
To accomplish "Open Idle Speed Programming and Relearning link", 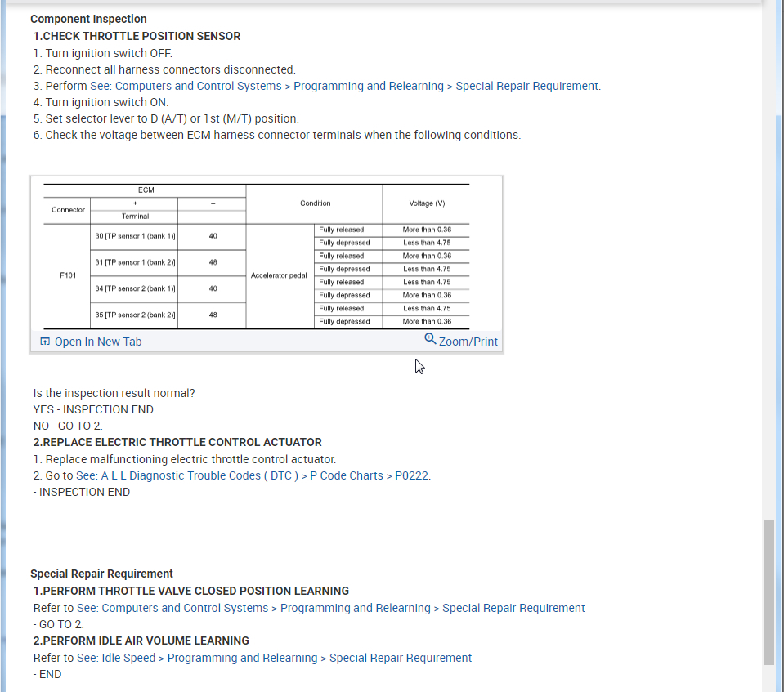I will [x=274, y=658].
